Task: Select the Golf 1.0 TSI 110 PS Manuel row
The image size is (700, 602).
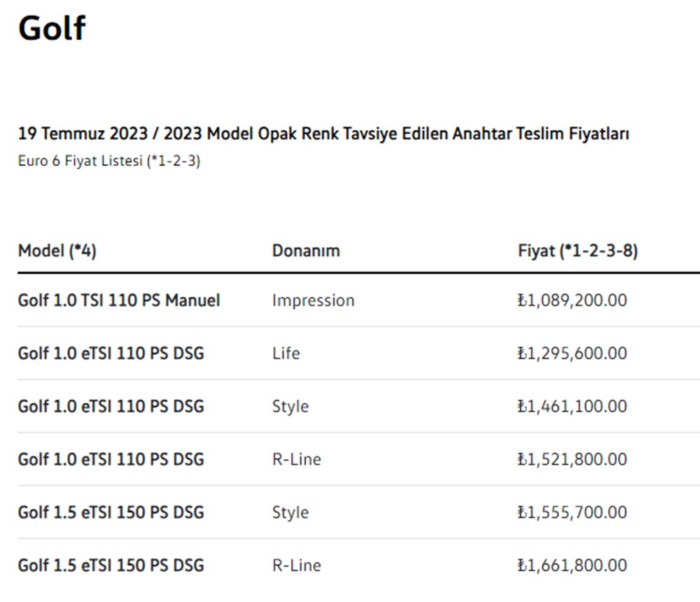Action: click(x=119, y=300)
